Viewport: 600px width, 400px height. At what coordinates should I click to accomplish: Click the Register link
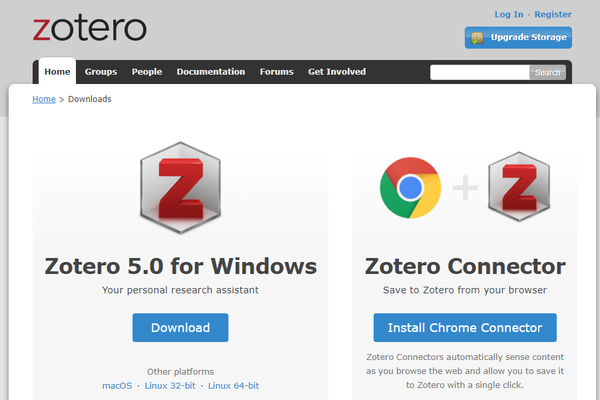[x=553, y=14]
